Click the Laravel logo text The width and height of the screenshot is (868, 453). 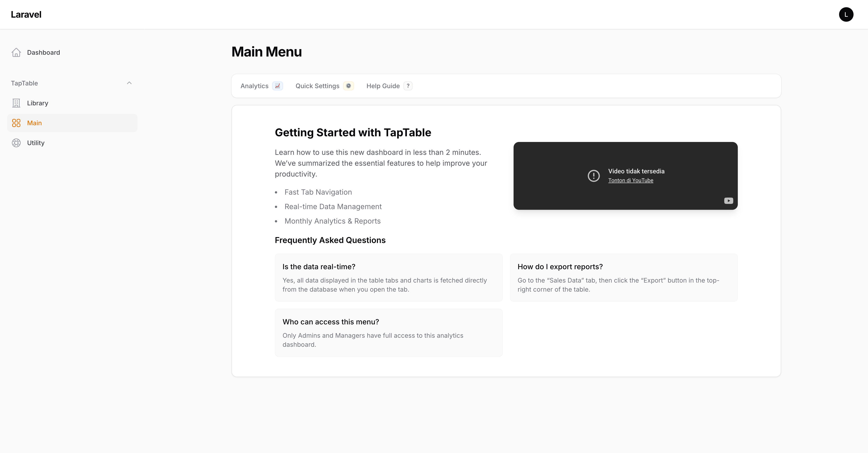point(26,14)
